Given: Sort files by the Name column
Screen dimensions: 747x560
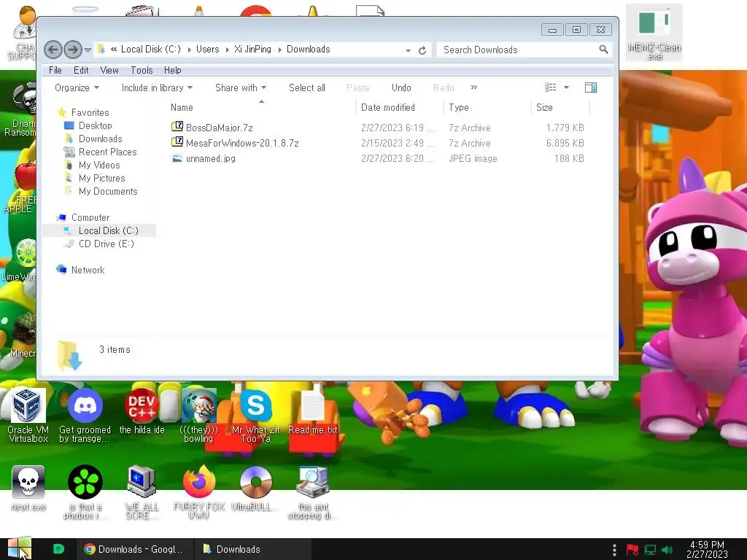Looking at the screenshot, I should tap(261, 108).
